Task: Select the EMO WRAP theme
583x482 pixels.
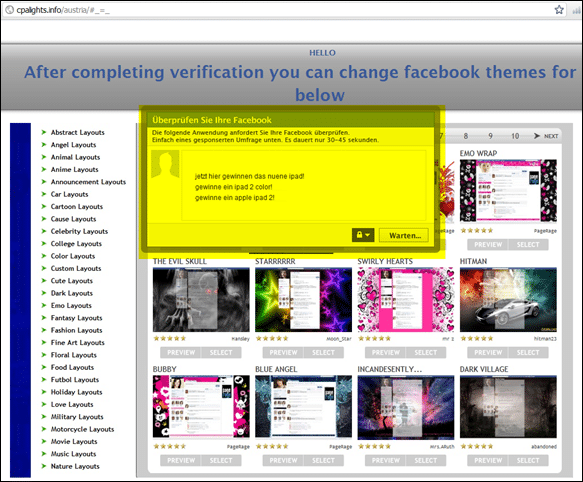Action: click(528, 244)
